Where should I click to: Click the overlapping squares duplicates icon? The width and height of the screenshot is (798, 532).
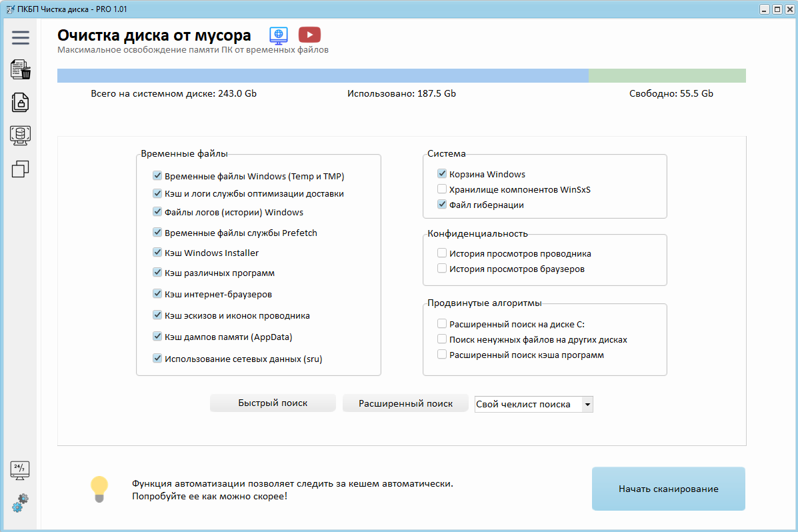(21, 169)
